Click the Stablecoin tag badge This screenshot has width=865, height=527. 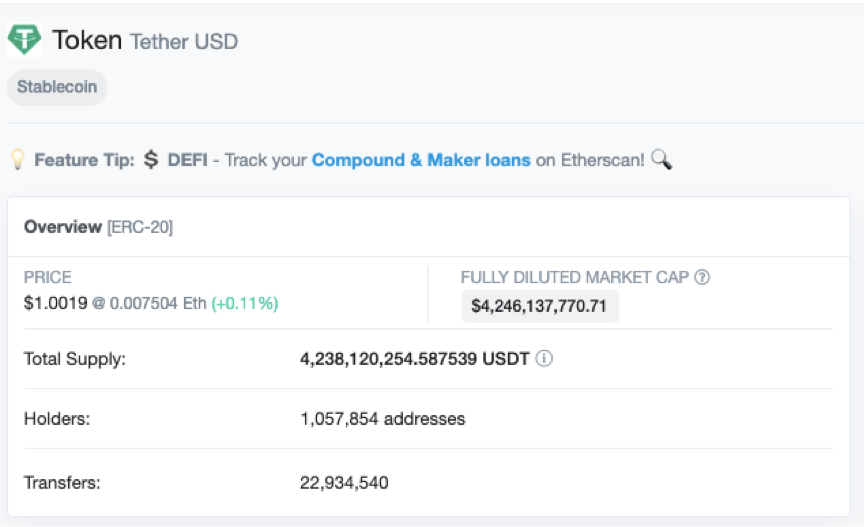click(x=57, y=87)
